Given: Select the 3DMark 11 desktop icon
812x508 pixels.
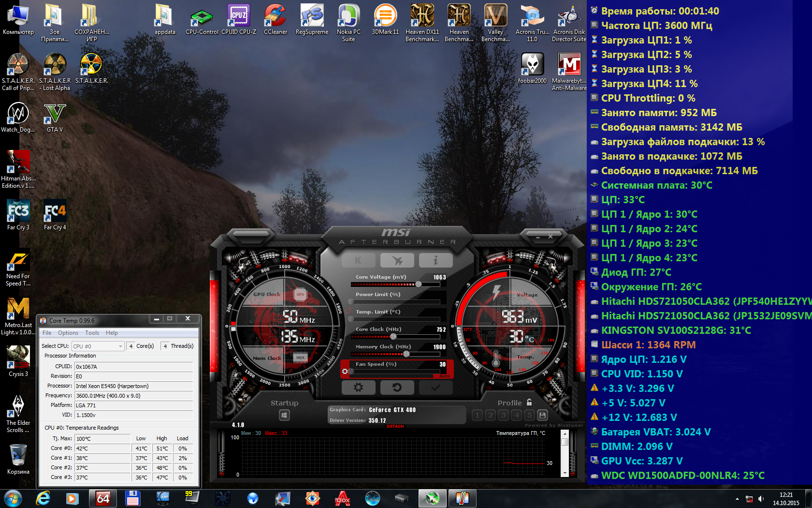Looking at the screenshot, I should 385,20.
